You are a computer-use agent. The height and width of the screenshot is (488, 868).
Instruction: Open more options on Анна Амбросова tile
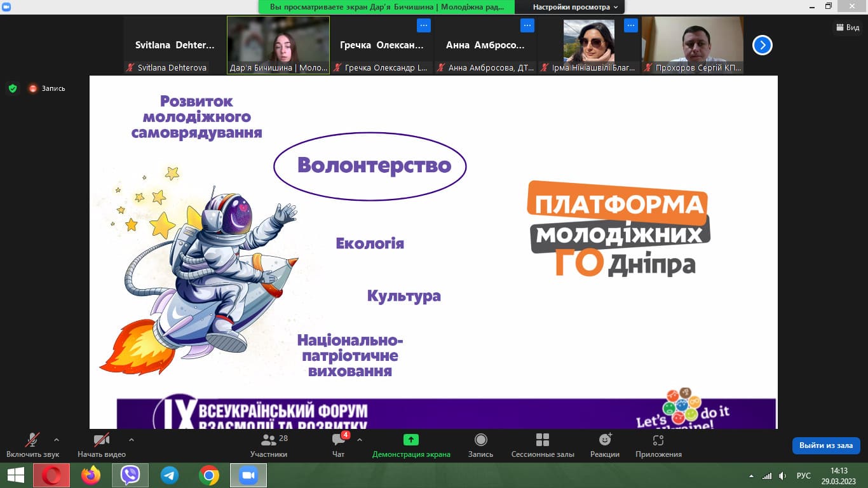click(527, 25)
